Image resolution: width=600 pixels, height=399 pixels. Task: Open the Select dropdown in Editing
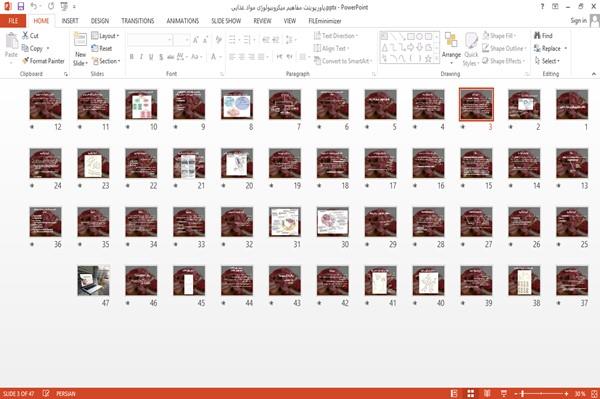pyautogui.click(x=547, y=61)
